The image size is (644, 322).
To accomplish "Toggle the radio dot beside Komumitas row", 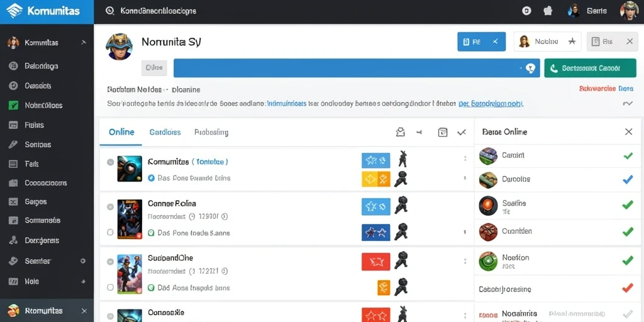I will pyautogui.click(x=111, y=162).
